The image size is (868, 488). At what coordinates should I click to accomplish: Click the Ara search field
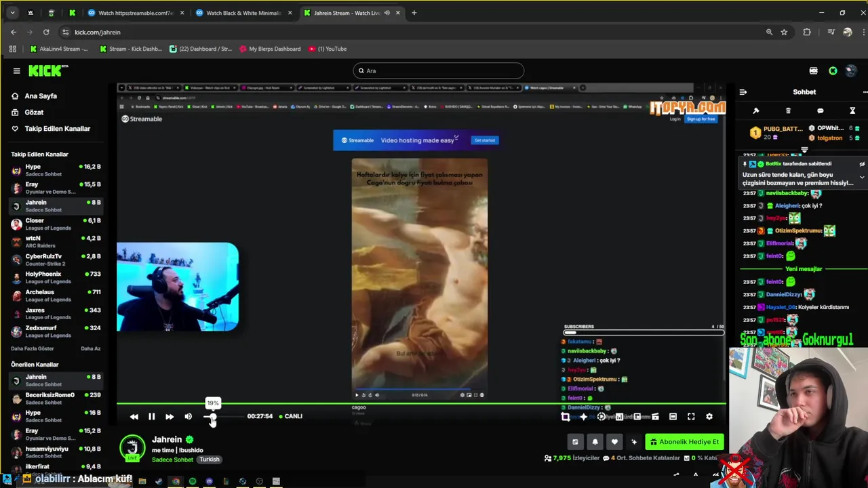pyautogui.click(x=438, y=70)
